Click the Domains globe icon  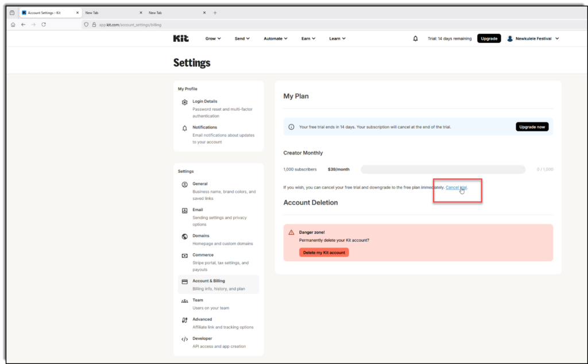point(184,237)
